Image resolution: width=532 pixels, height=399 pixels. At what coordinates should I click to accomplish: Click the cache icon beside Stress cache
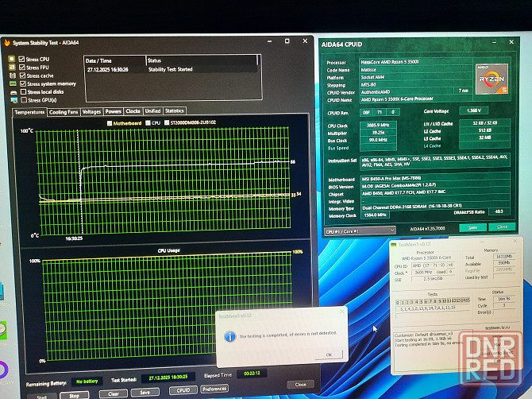pyautogui.click(x=13, y=76)
